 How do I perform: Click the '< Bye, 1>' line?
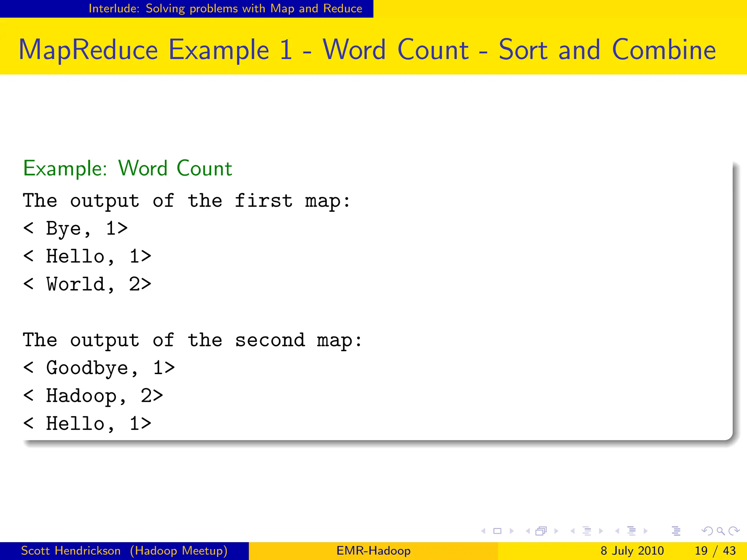[75, 229]
